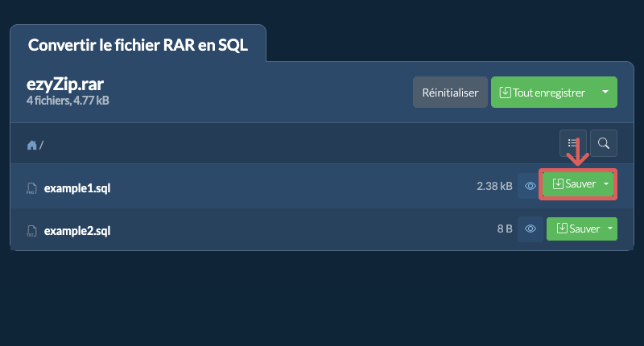The height and width of the screenshot is (346, 644).
Task: Select the example2.sql file name
Action: coord(77,231)
